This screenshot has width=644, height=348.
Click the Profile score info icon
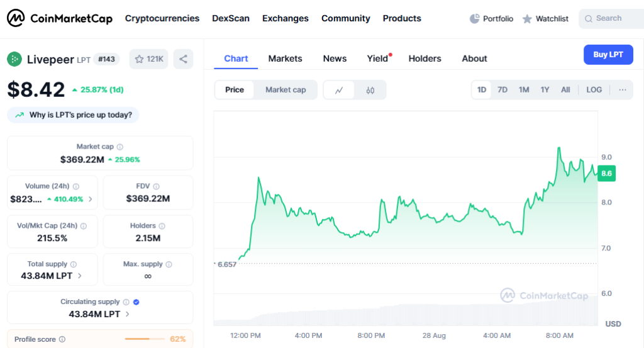click(x=62, y=339)
